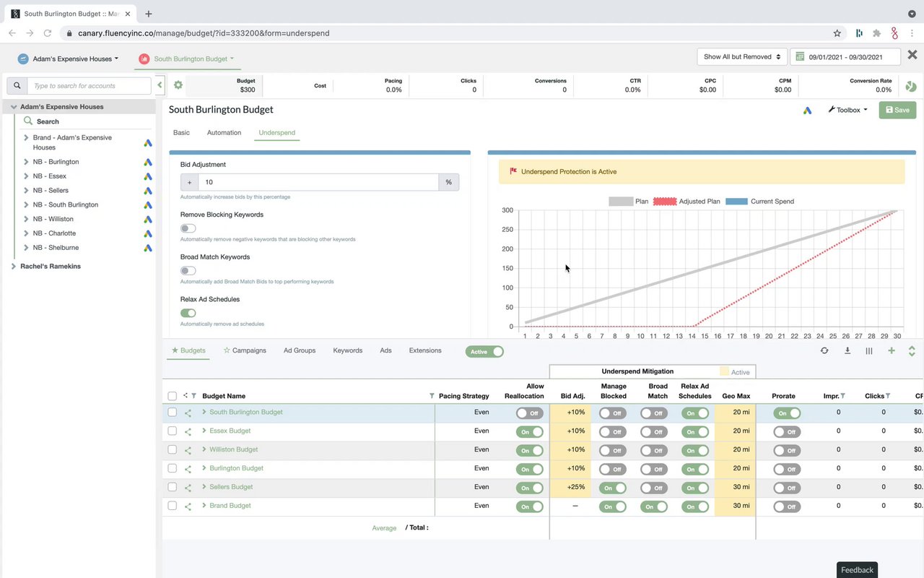
Task: Bookmark this page with the star icon
Action: point(837,33)
